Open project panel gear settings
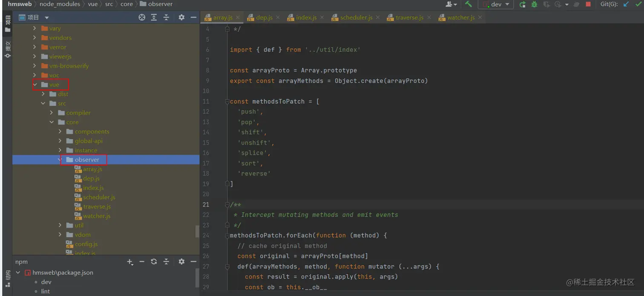 [x=181, y=17]
